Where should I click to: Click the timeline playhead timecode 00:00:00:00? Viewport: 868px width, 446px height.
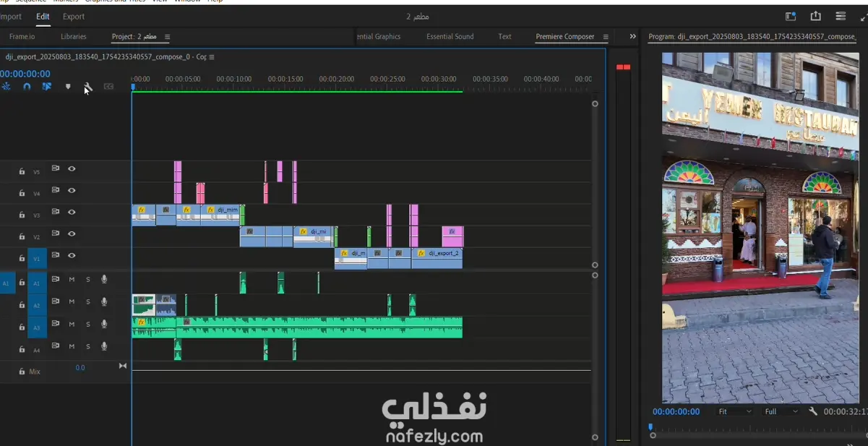(x=25, y=74)
